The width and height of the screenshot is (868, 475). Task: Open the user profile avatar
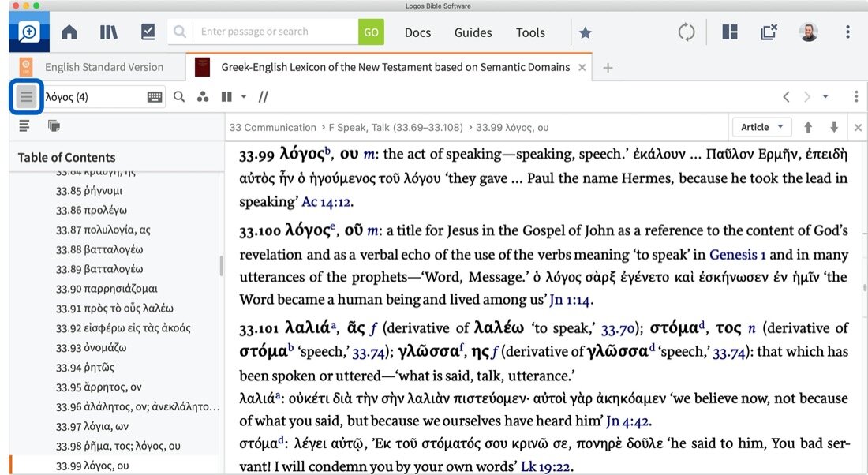click(808, 32)
